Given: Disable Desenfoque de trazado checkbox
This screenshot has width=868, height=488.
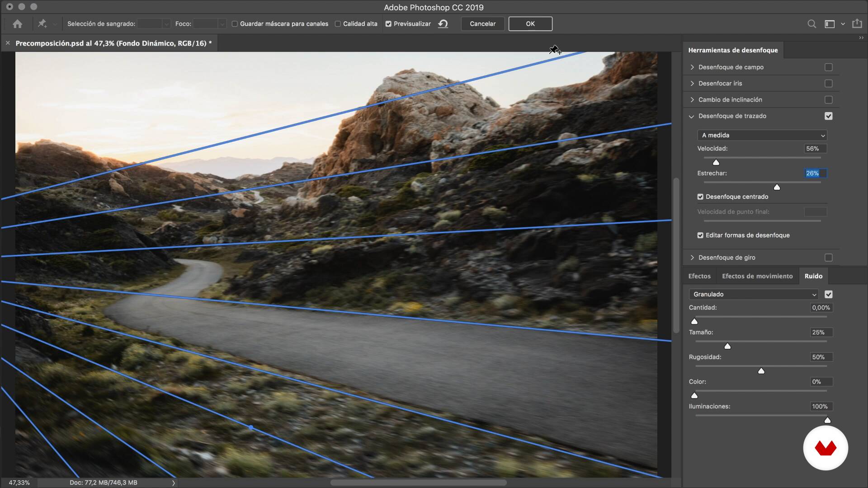Looking at the screenshot, I should (828, 116).
